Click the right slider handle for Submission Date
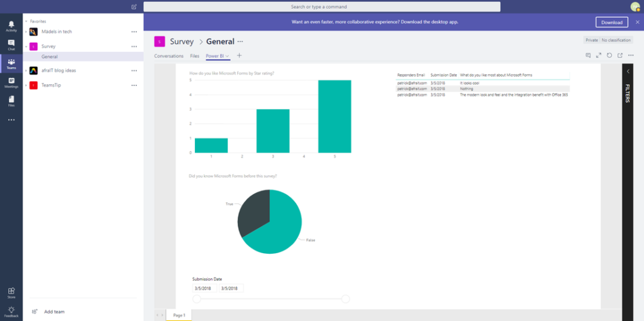The width and height of the screenshot is (644, 321). [345, 299]
